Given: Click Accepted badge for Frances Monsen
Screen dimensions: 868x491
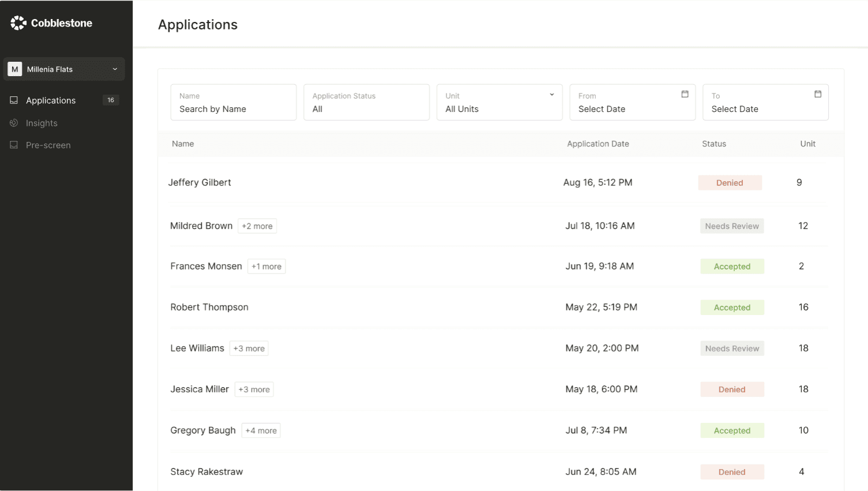Looking at the screenshot, I should [732, 267].
